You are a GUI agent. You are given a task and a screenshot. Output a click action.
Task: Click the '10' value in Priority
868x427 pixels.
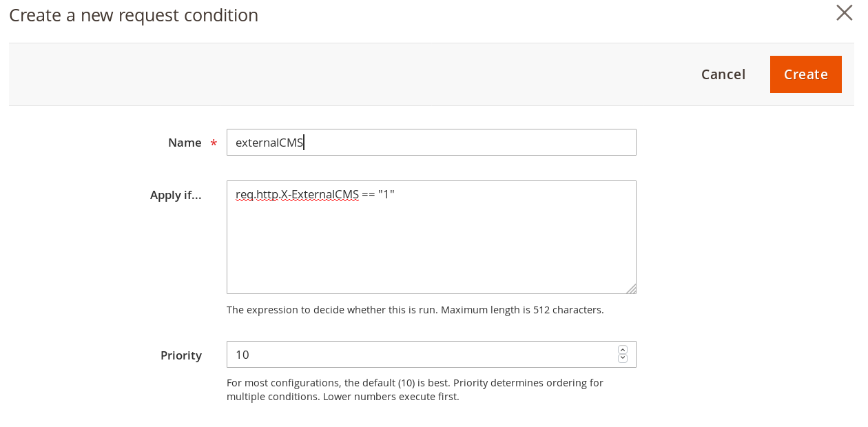click(x=242, y=355)
